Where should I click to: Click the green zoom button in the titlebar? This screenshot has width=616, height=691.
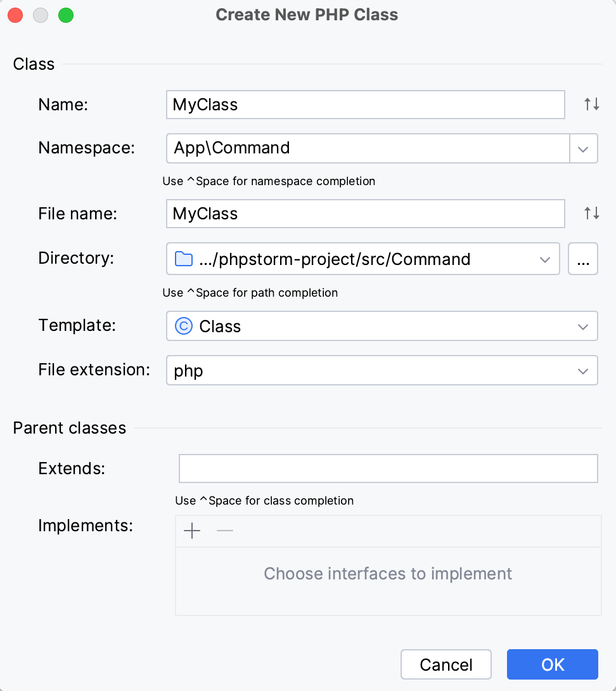click(x=65, y=15)
